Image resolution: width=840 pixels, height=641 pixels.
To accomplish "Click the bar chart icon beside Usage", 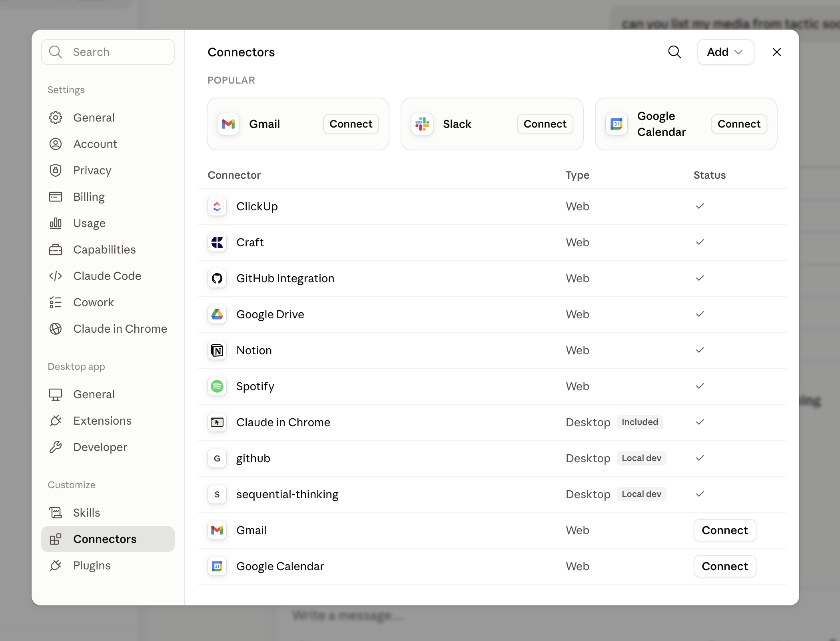I will 56,223.
